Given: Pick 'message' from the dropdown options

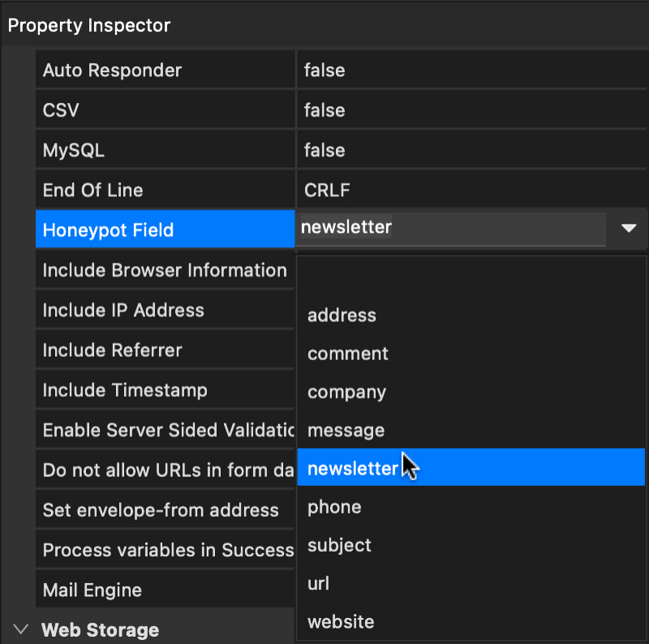Looking at the screenshot, I should coord(346,430).
